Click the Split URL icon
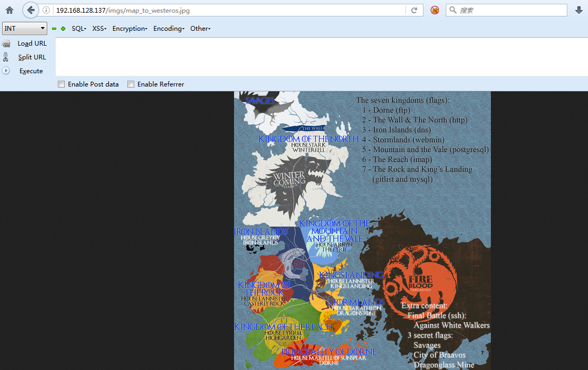The image size is (588, 370). point(6,57)
